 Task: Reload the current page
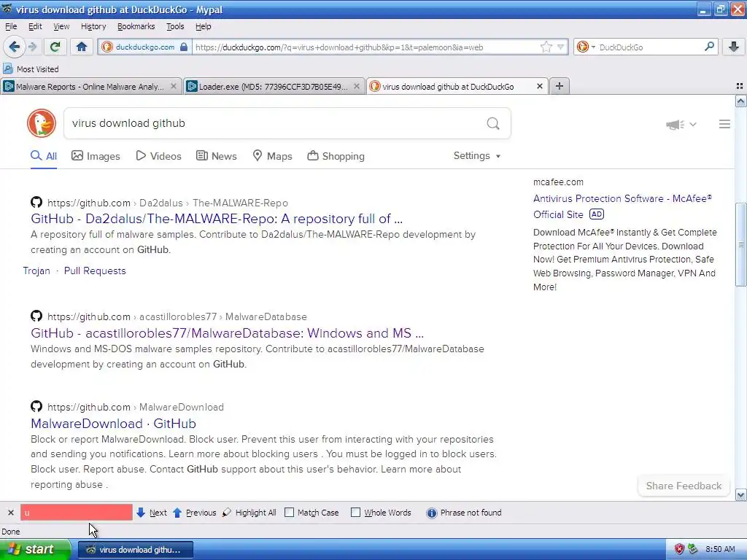click(x=55, y=47)
